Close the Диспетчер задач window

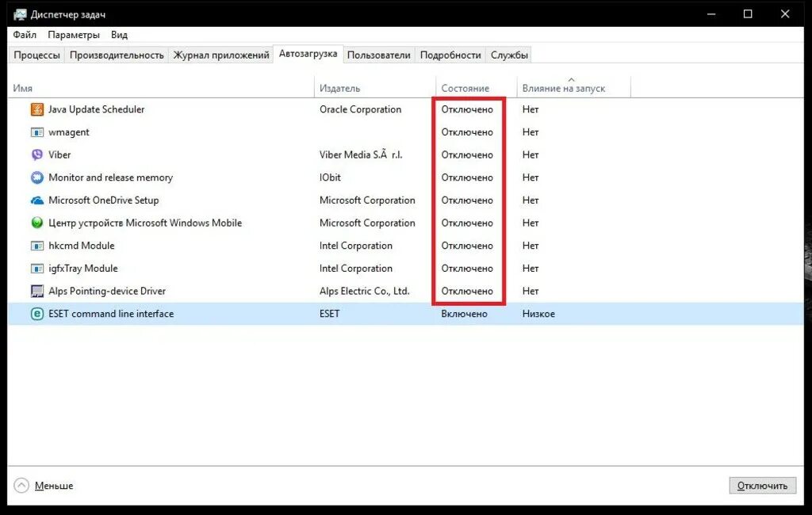point(785,14)
